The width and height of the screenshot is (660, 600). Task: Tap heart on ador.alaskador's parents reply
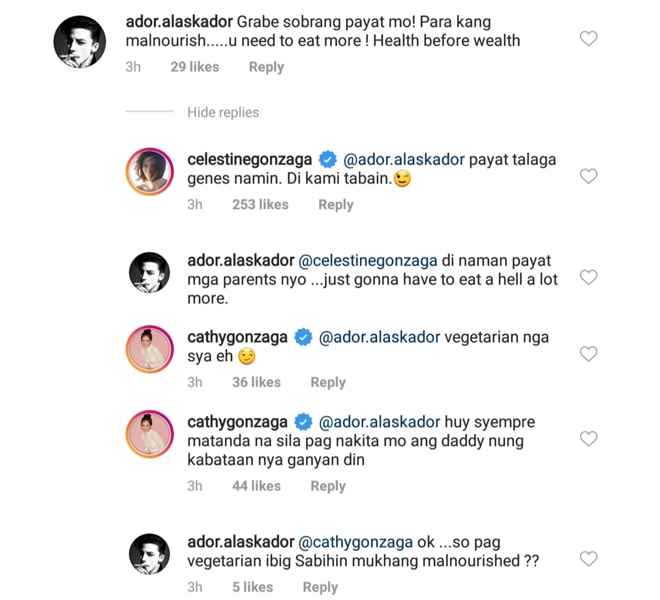[588, 277]
